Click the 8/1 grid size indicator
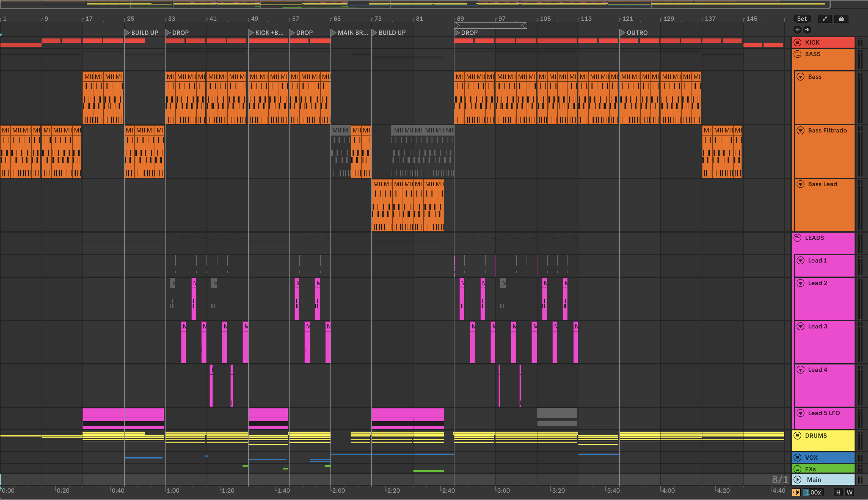The image size is (868, 500). pos(780,479)
